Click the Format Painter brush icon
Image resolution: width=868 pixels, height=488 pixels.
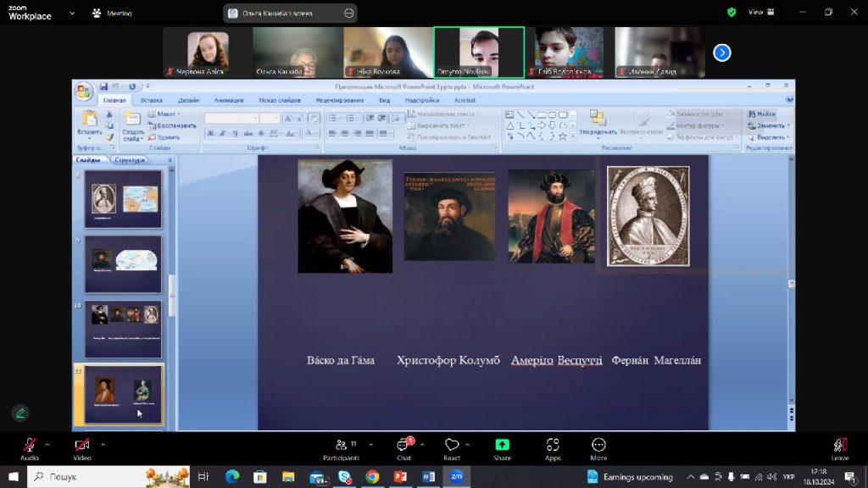pyautogui.click(x=109, y=136)
